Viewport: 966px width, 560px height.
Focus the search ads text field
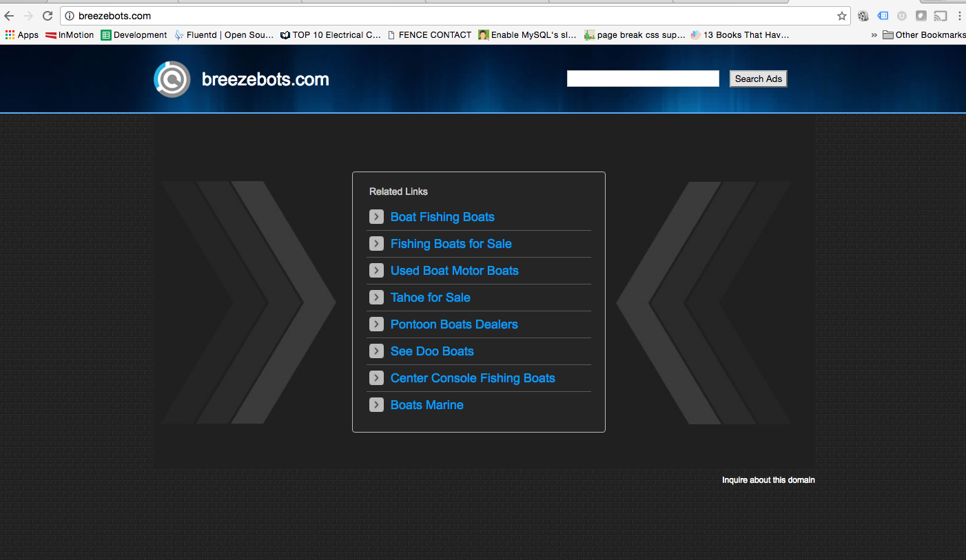click(x=643, y=79)
